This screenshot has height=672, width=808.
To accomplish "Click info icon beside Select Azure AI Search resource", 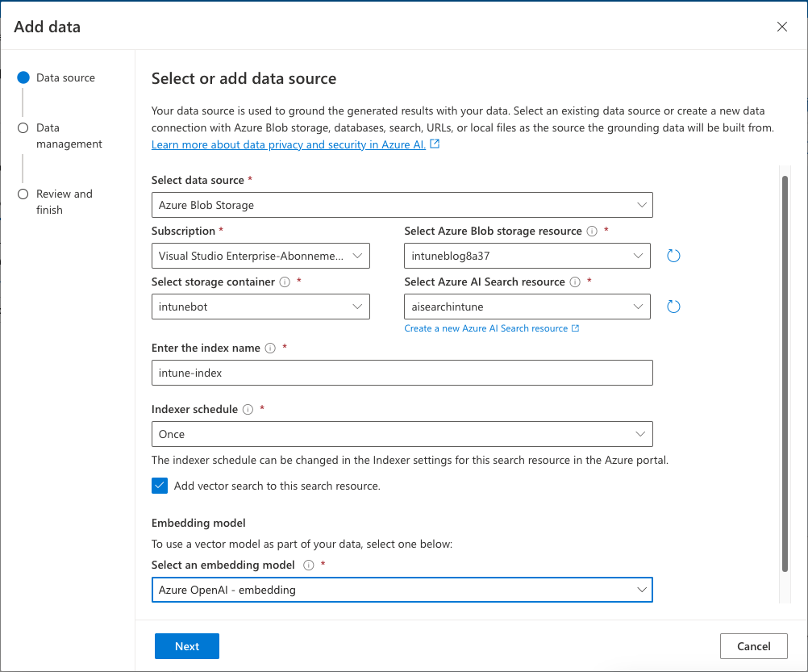I will (575, 282).
